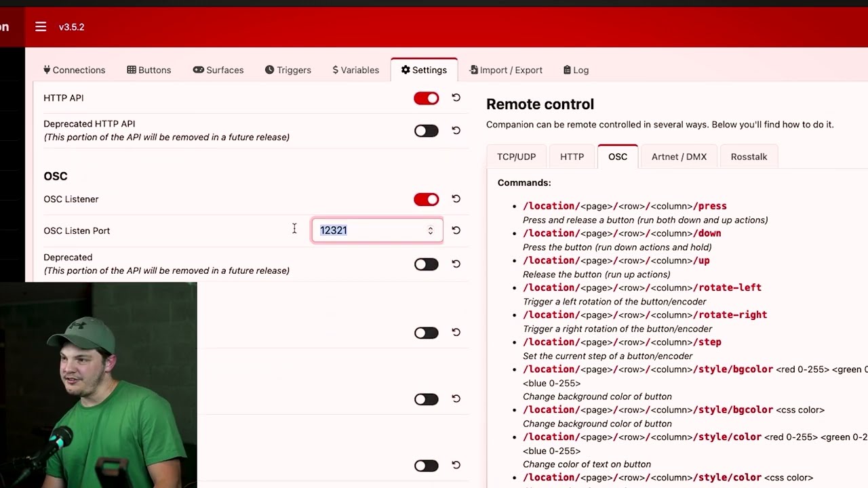The image size is (868, 488).
Task: Click 'Change color of text on button'
Action: click(587, 464)
